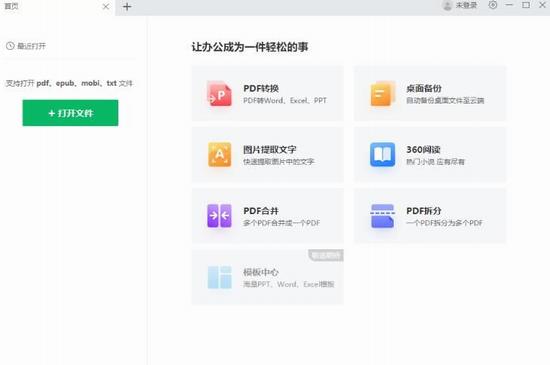550x365 pixels.
Task: Click the 自动备份桌面文件至云端 description
Action: 445,101
